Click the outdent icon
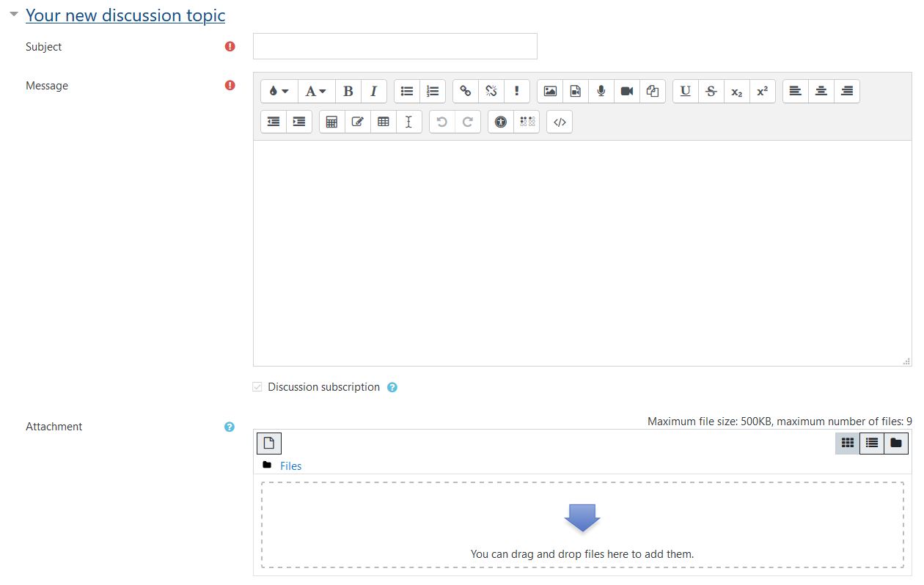The image size is (924, 585). [274, 122]
